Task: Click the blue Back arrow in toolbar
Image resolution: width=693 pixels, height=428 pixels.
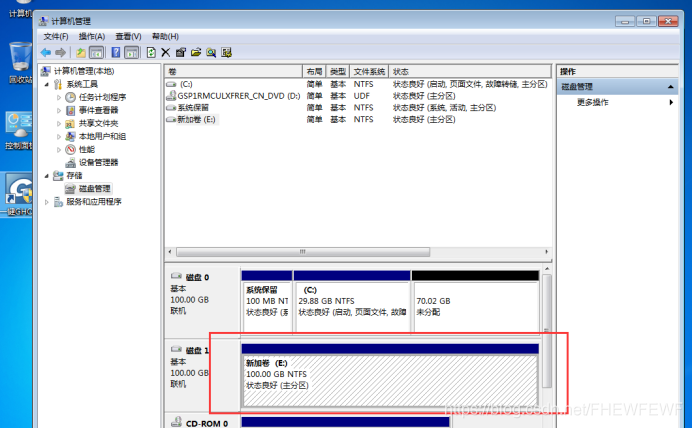Action: click(x=46, y=53)
